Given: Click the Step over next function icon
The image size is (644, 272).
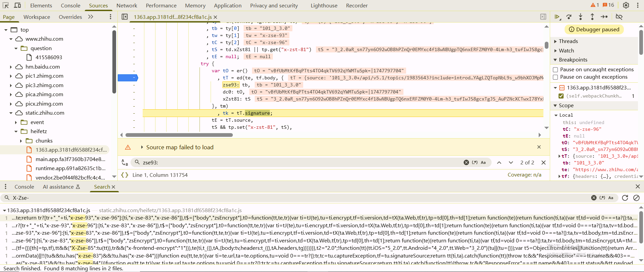Looking at the screenshot, I should 569,17.
